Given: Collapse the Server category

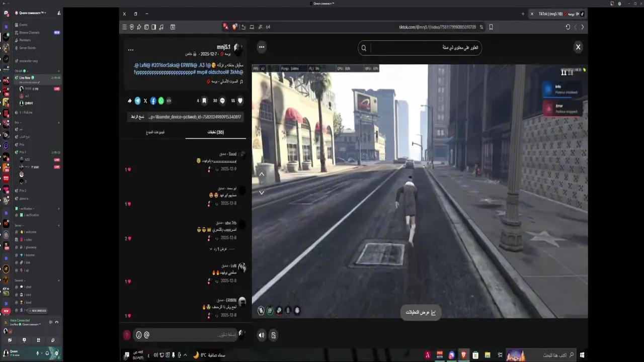Looking at the screenshot, I should [19, 226].
